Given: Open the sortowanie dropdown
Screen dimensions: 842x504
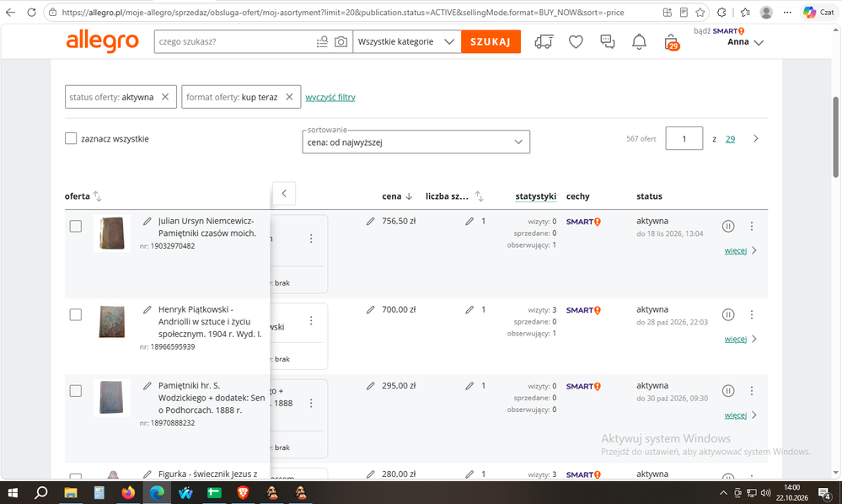Looking at the screenshot, I should coord(416,142).
